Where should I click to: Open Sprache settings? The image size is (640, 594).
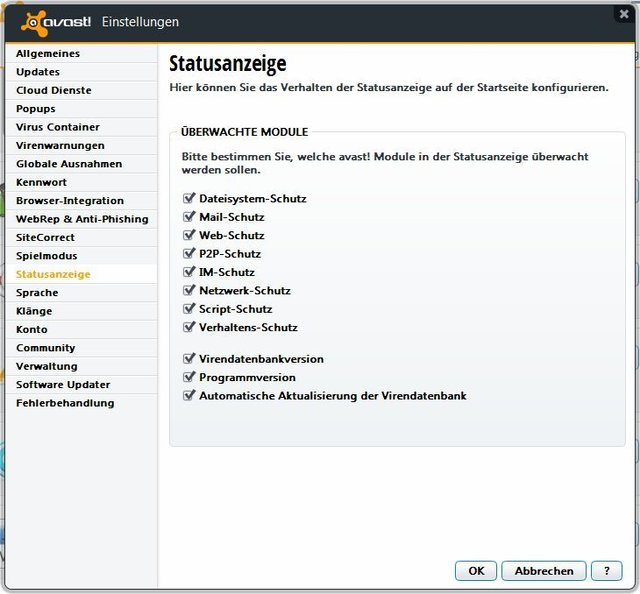pos(81,292)
